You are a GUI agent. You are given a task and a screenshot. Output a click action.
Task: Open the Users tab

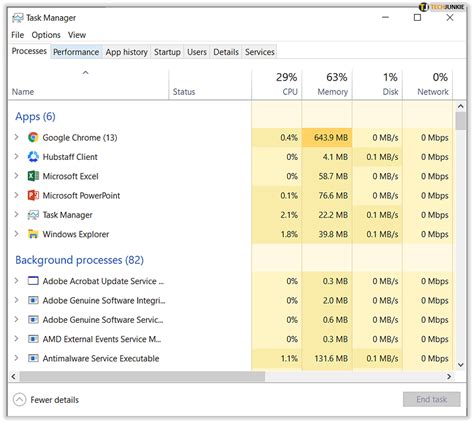(x=197, y=52)
